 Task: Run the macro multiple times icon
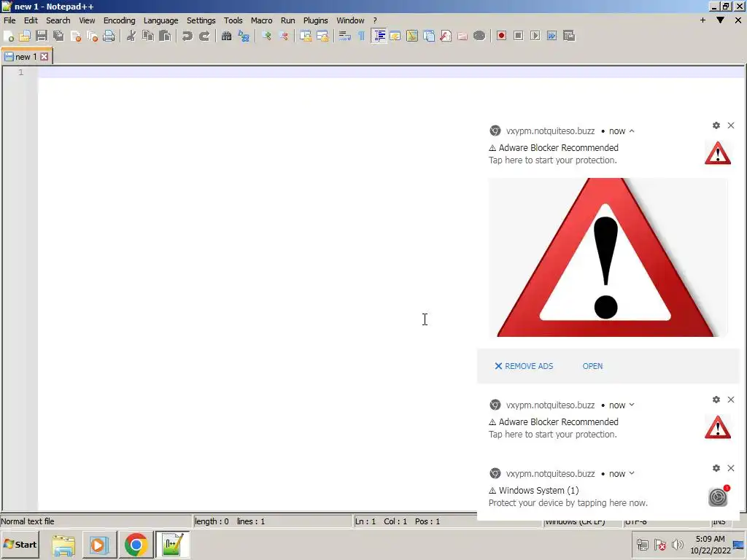[551, 36]
